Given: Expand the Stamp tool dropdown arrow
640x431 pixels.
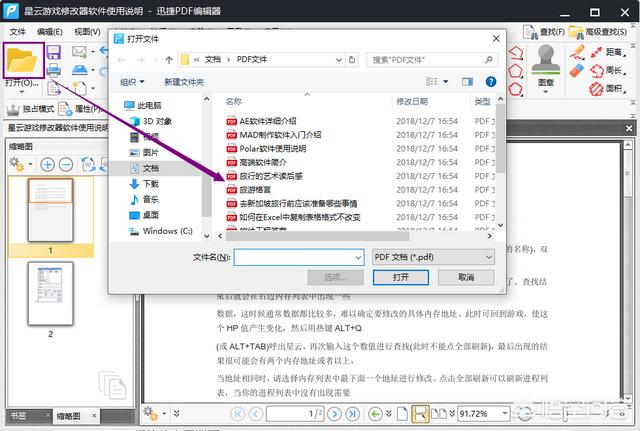Looking at the screenshot, I should tap(546, 92).
